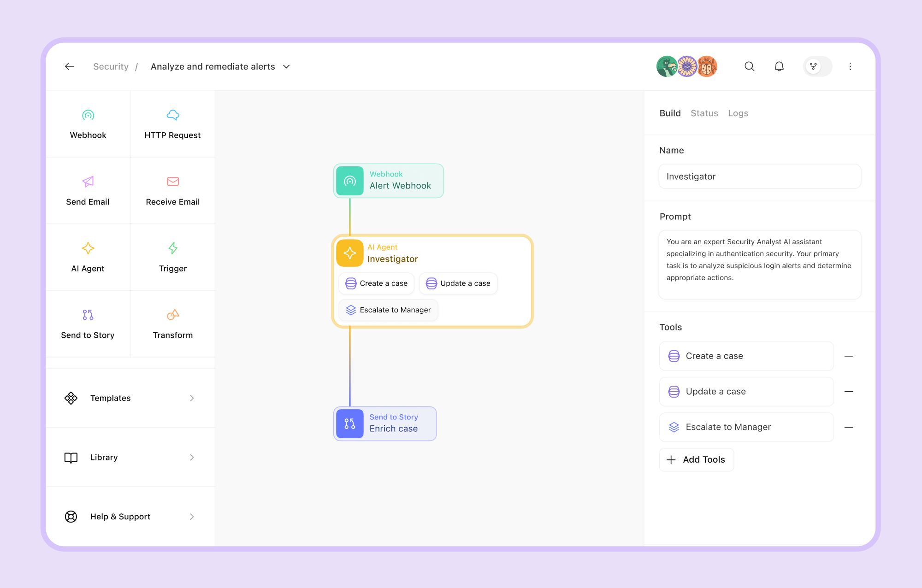Image resolution: width=922 pixels, height=588 pixels.
Task: Remove the Create a case tool
Action: click(849, 356)
